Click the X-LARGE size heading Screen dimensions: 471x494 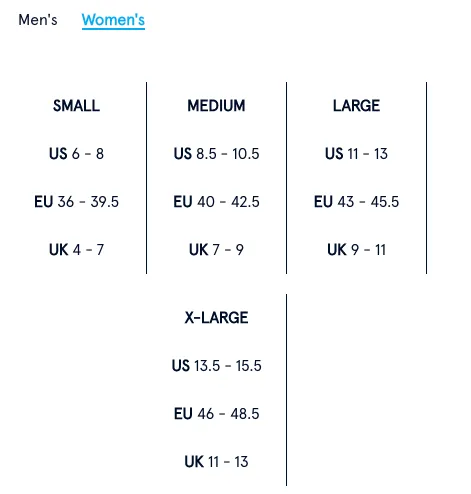point(216,318)
